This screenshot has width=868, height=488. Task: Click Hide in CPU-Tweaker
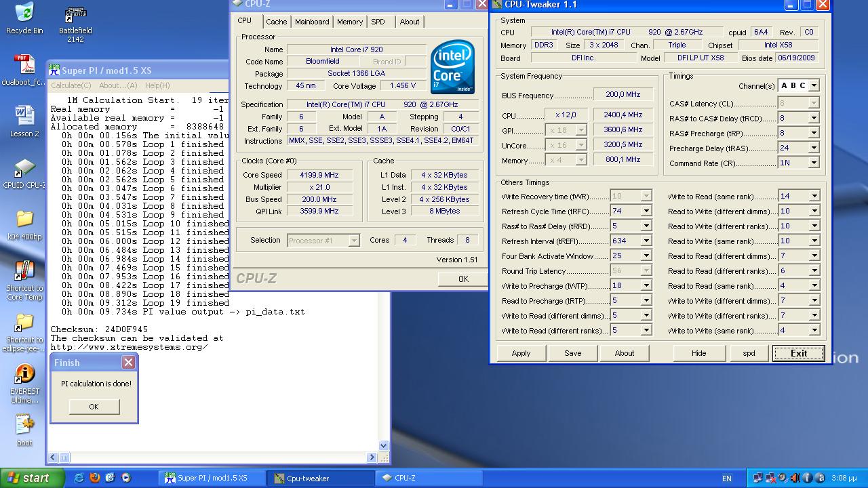(698, 353)
